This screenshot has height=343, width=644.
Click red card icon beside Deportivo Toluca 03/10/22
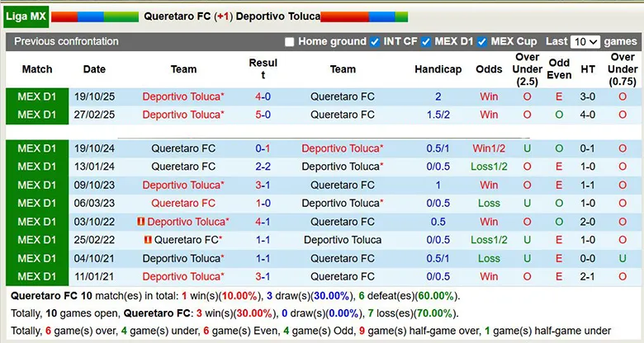click(x=141, y=222)
